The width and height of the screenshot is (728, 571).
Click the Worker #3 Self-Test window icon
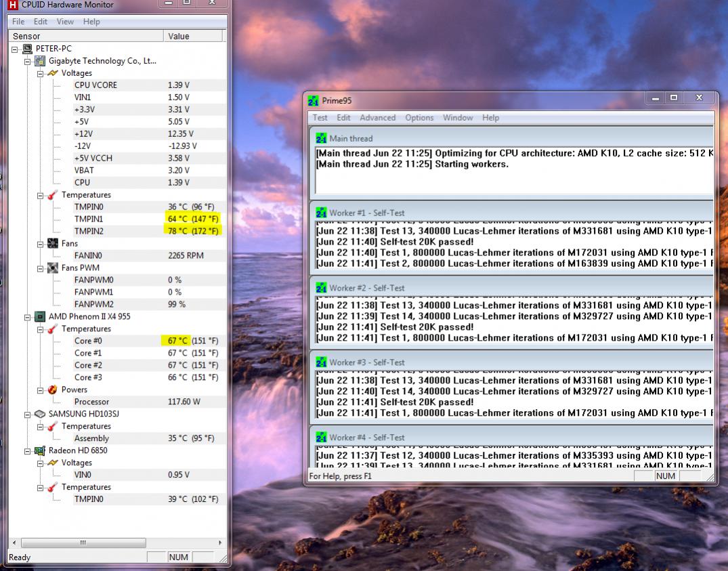click(321, 362)
